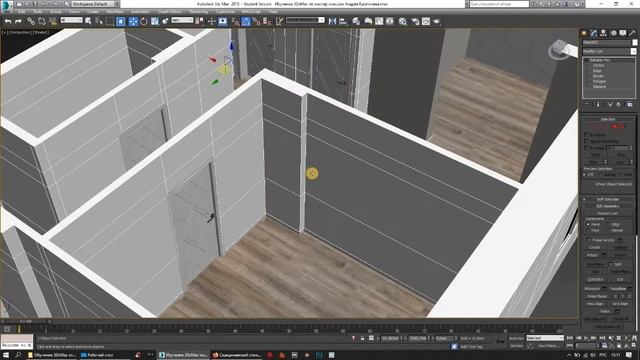
Task: Activate the Select Object tool
Action: click(88, 21)
